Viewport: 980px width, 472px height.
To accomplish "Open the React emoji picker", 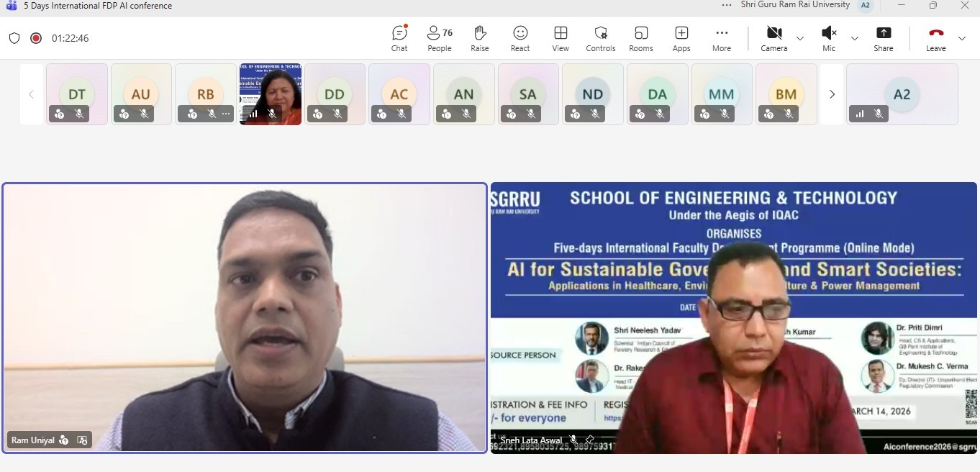I will point(520,38).
